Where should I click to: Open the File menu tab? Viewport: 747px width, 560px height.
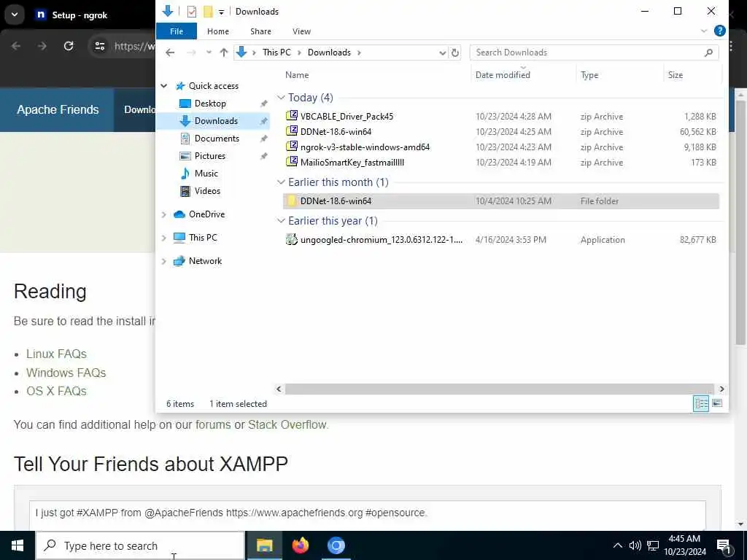tap(177, 31)
